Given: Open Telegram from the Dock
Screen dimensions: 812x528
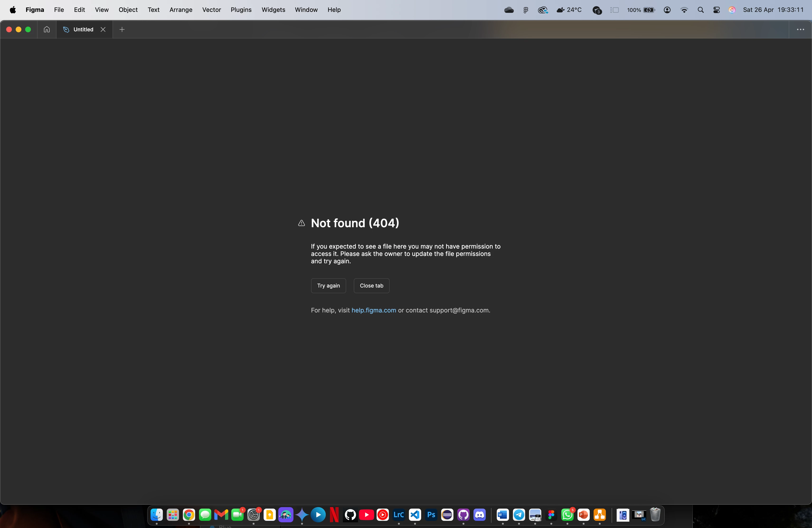Looking at the screenshot, I should coord(519,515).
